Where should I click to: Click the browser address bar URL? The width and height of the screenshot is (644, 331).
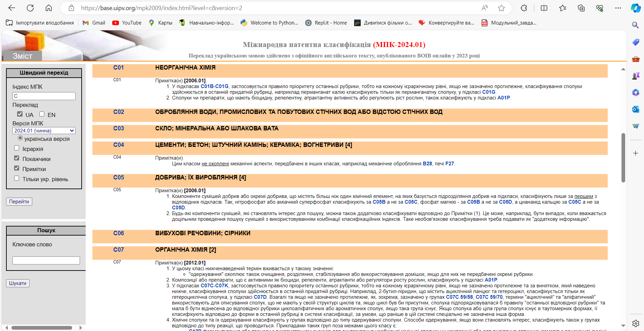coord(162,8)
